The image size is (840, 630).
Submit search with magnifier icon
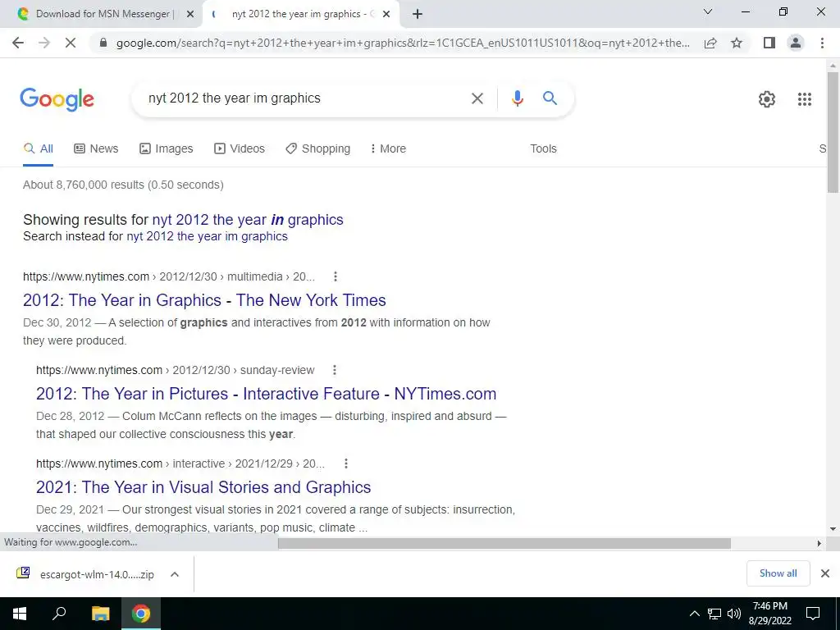point(550,98)
